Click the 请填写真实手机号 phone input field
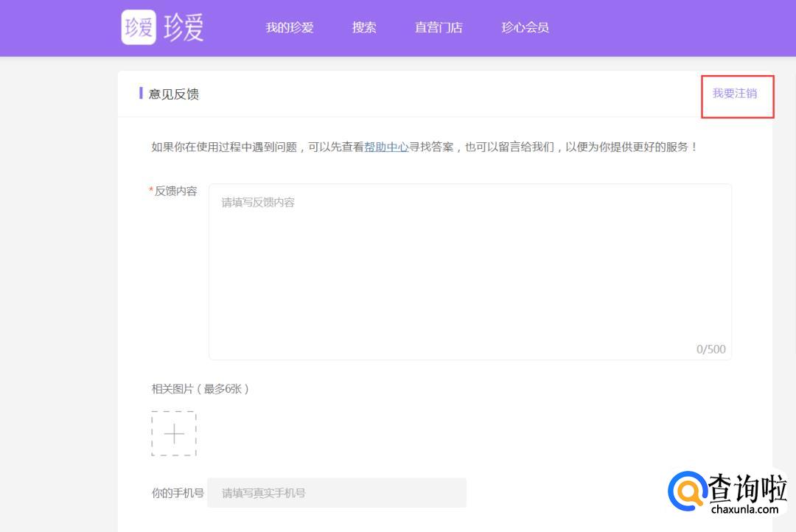Image resolution: width=796 pixels, height=532 pixels. point(337,493)
